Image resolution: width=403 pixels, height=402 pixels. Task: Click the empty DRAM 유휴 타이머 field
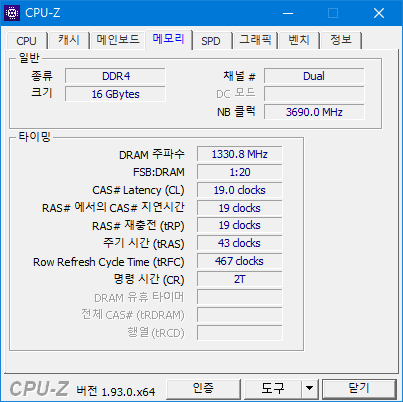[239, 297]
